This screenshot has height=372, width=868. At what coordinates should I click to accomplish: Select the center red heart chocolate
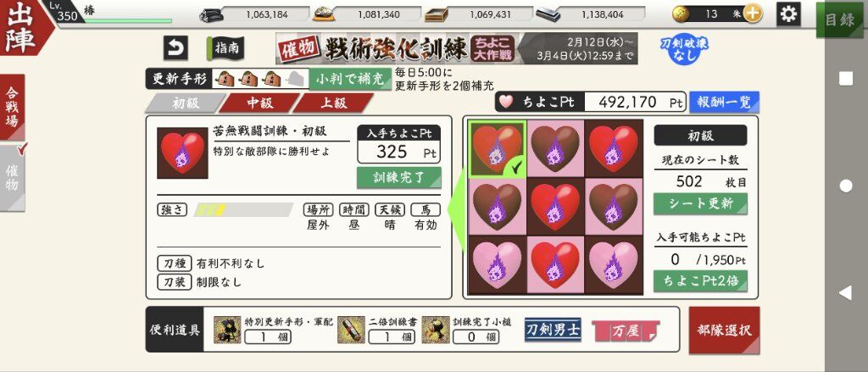click(555, 207)
